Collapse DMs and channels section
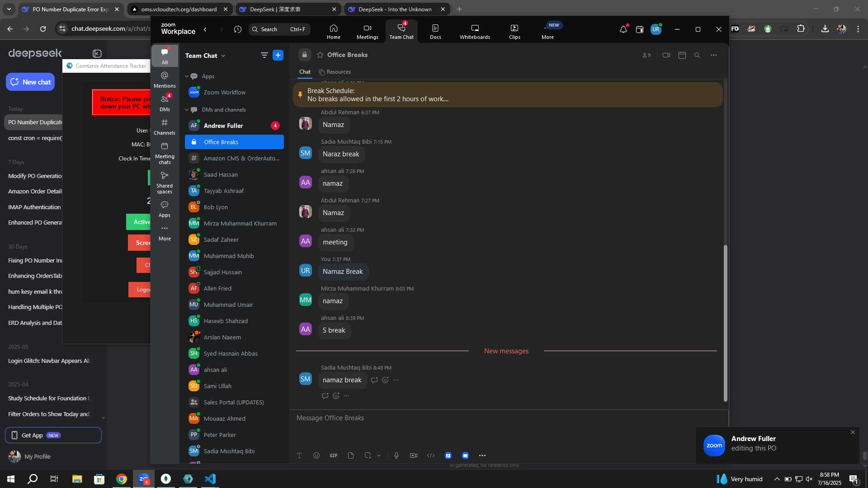868x488 pixels. tap(187, 110)
